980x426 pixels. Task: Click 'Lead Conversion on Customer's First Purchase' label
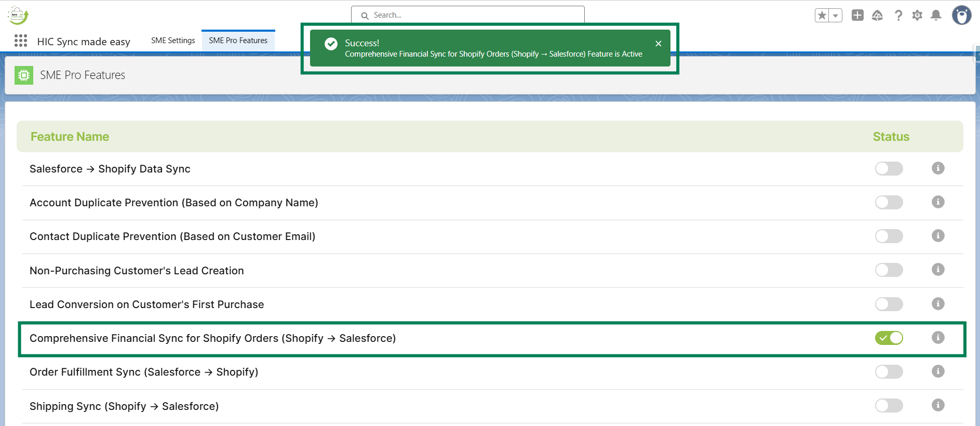click(147, 304)
